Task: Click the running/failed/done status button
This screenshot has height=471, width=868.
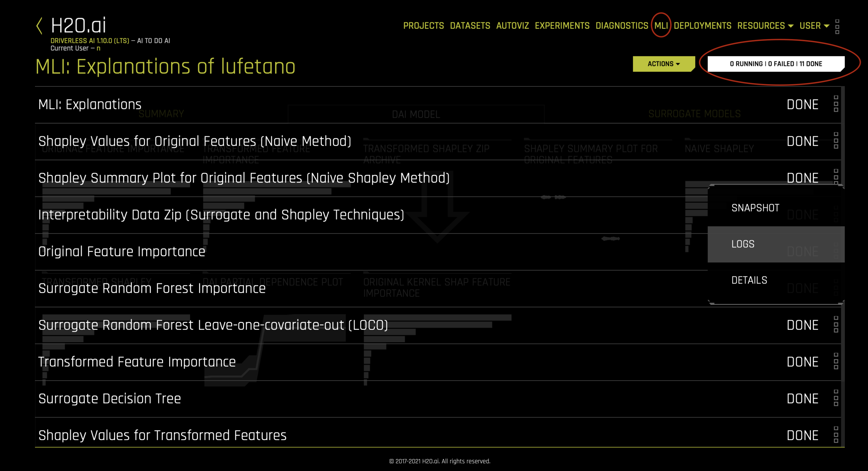Action: (776, 64)
